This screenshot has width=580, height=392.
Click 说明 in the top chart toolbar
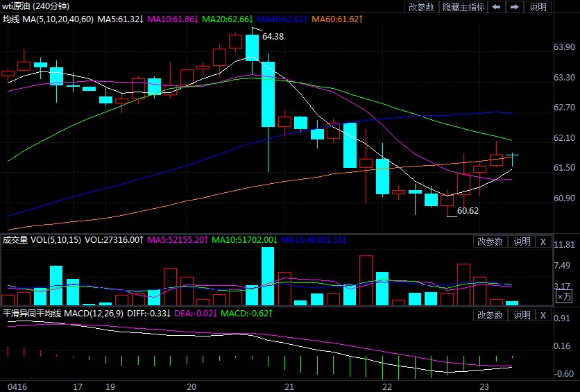[538, 7]
